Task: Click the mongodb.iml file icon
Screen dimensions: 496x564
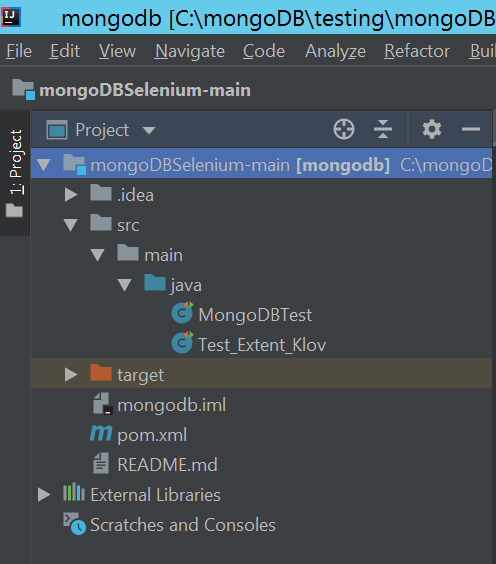Action: [103, 404]
